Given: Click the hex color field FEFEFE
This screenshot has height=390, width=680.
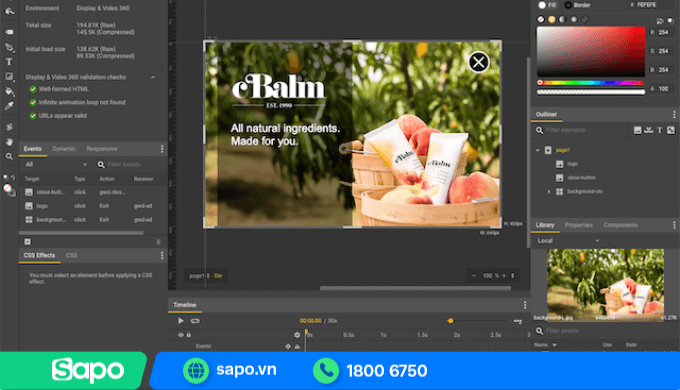Looking at the screenshot, I should point(646,5).
